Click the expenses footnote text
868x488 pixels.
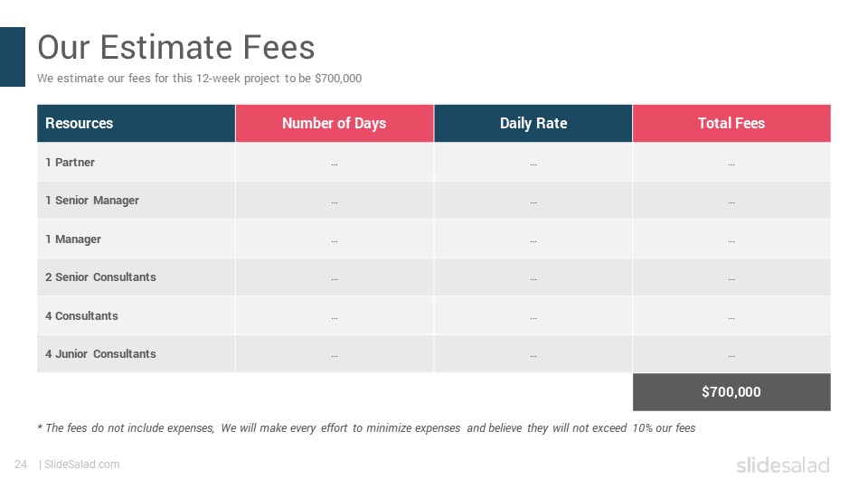366,427
